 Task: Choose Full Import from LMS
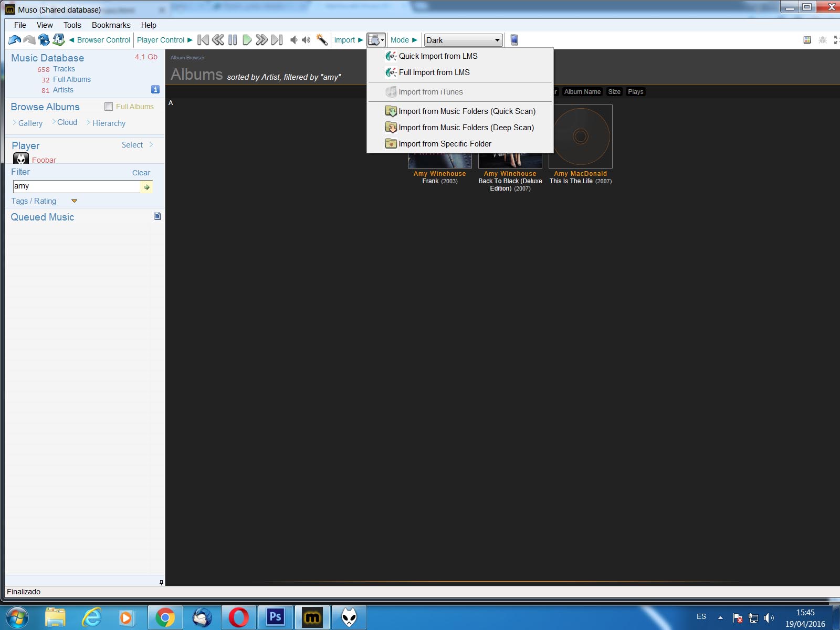point(460,72)
